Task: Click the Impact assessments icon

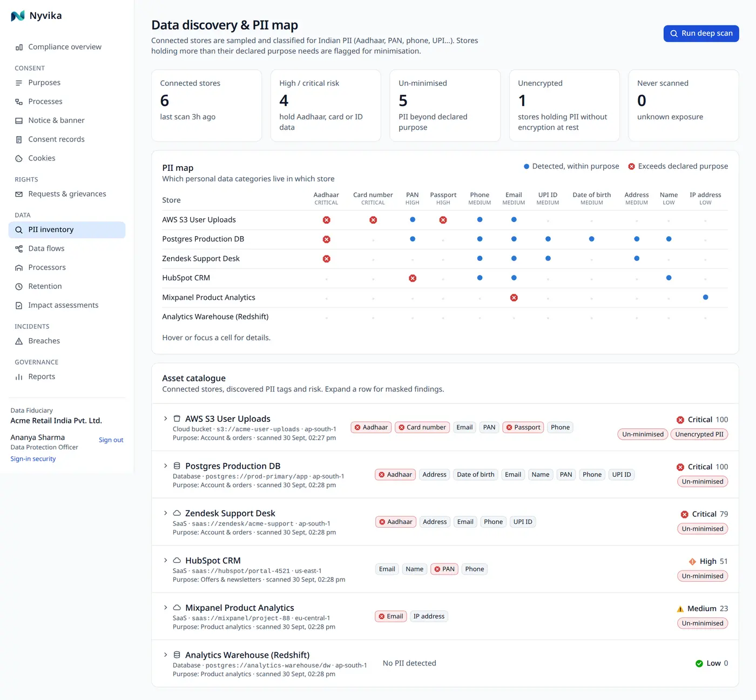Action: 19,305
